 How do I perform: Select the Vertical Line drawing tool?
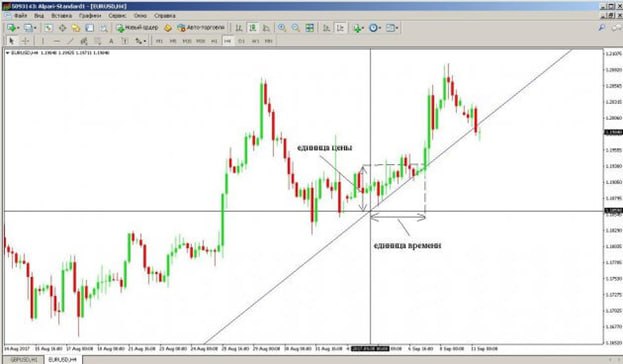click(x=43, y=41)
